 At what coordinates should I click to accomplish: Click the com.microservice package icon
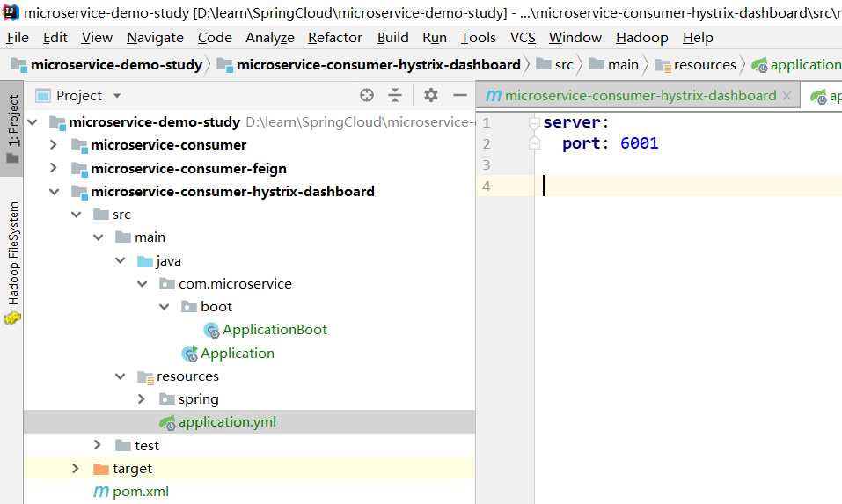[167, 284]
